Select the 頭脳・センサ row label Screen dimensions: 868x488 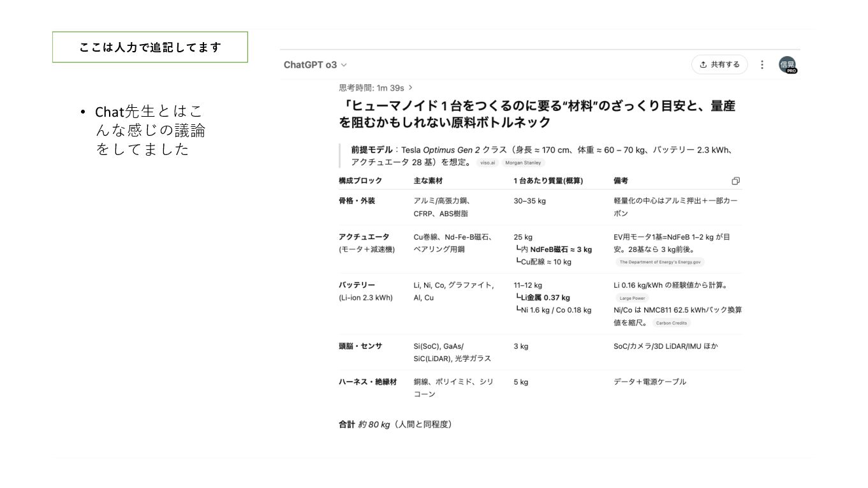360,346
